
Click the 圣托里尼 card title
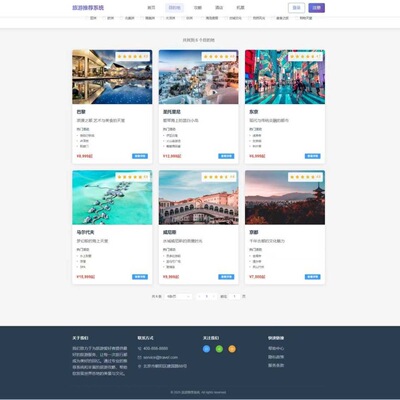click(x=172, y=112)
